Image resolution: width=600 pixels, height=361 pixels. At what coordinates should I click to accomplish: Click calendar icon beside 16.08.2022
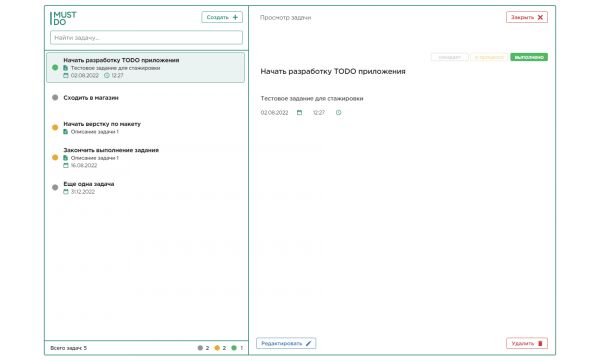(x=65, y=165)
